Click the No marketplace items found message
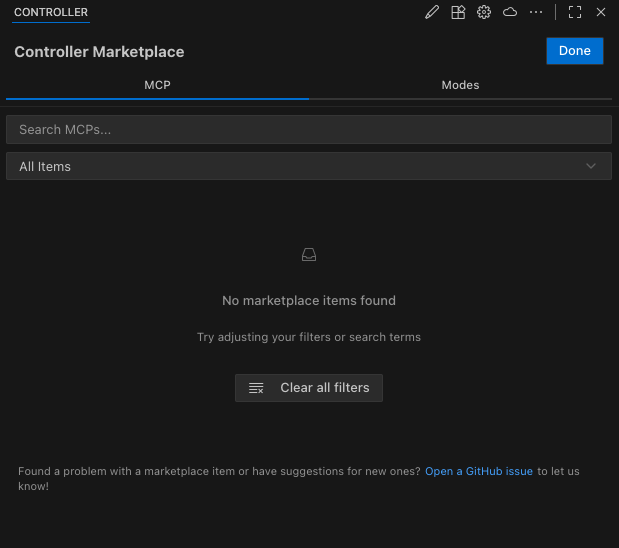This screenshot has width=619, height=548. (309, 300)
